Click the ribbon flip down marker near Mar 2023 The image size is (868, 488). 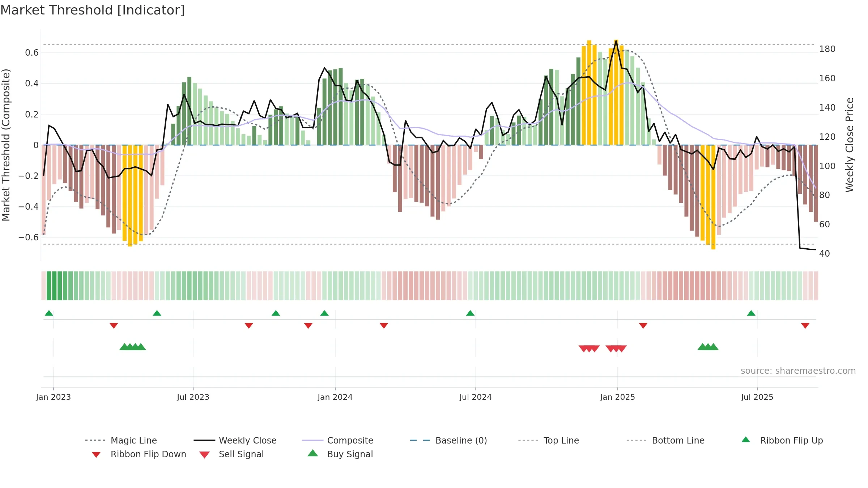click(114, 326)
